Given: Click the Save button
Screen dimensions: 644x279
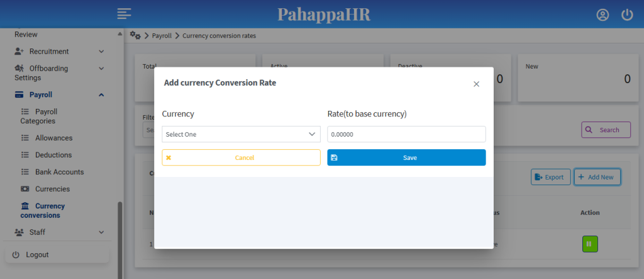Looking at the screenshot, I should click(x=406, y=157).
